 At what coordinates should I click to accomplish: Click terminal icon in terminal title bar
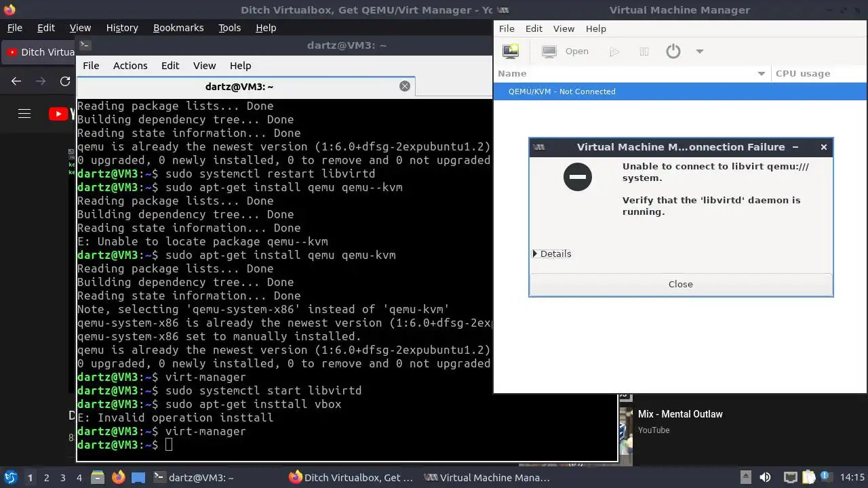coord(85,45)
